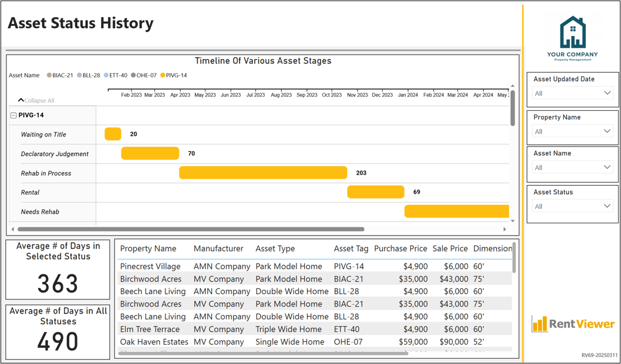Viewport: 621px width, 364px height.
Task: Click the Declaratory Judgement bar
Action: pos(150,154)
